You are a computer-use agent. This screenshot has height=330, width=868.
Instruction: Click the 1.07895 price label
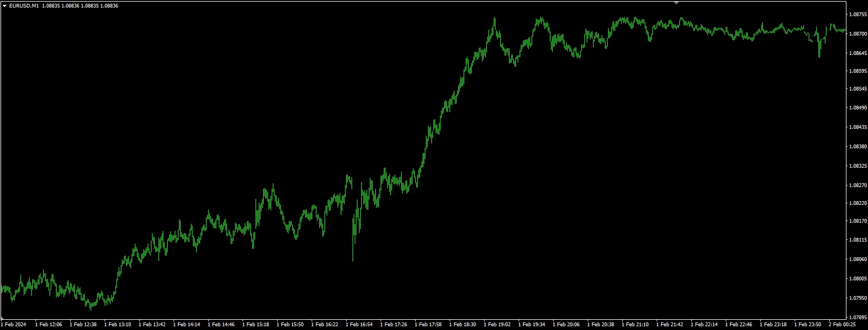pyautogui.click(x=857, y=318)
